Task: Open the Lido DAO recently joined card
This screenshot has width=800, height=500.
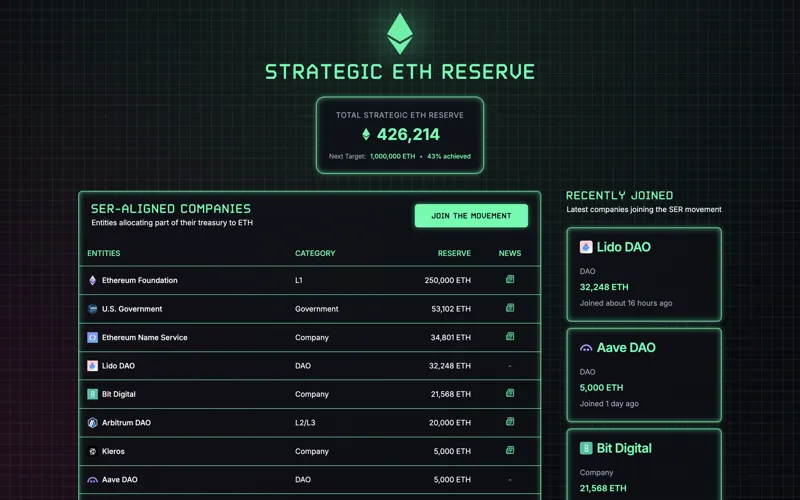Action: [644, 274]
